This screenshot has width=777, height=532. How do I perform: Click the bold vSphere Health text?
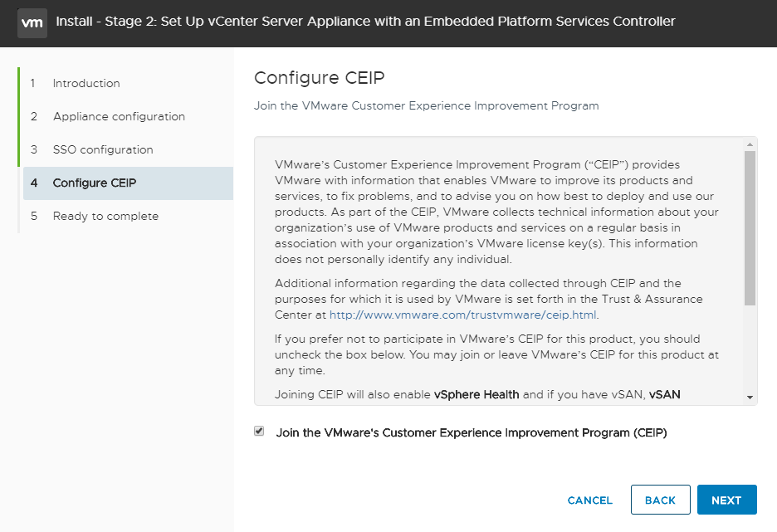click(476, 395)
